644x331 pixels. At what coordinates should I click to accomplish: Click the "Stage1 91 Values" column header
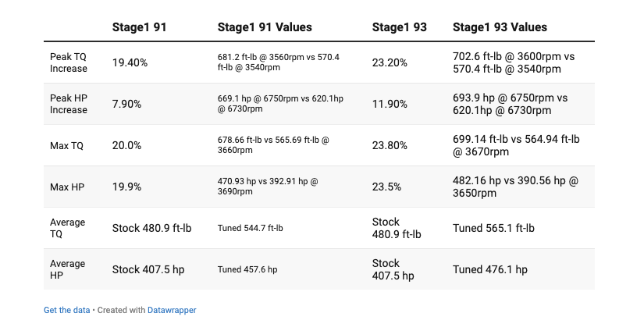point(265,27)
